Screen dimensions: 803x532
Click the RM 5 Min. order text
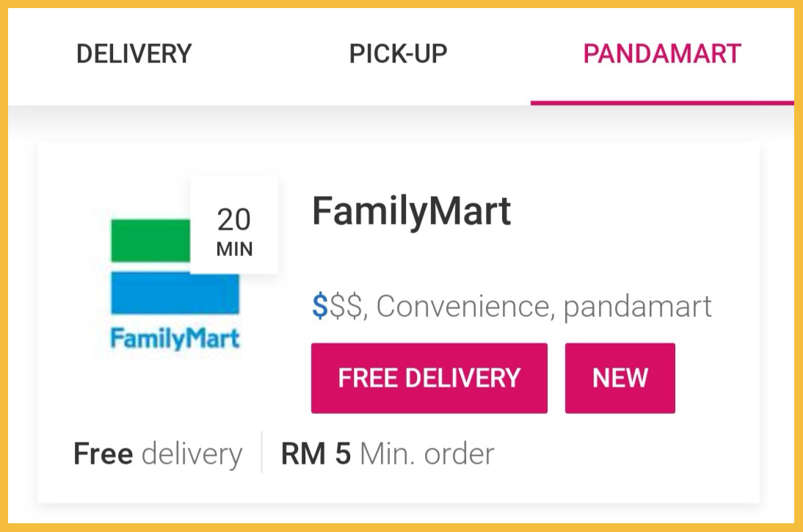coord(387,454)
